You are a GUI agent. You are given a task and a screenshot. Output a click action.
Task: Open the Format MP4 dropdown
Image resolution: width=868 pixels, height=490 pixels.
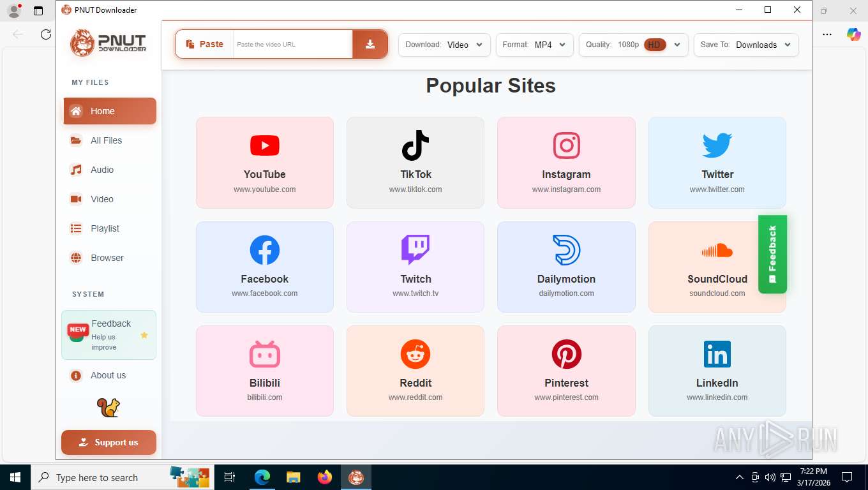tap(534, 45)
